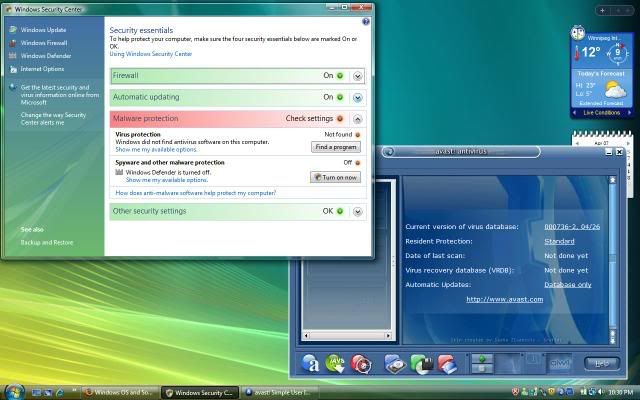Image resolution: width=640 pixels, height=400 pixels.
Task: Click the Automatic updating green status indicator
Action: click(x=340, y=97)
